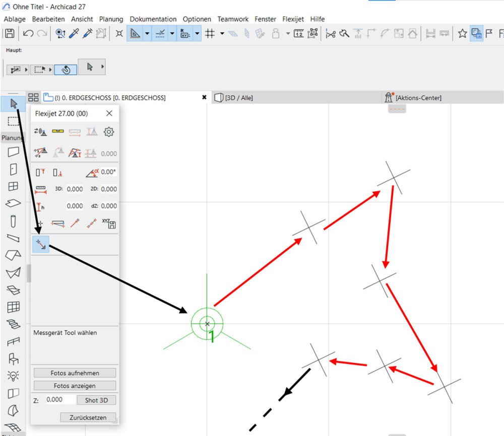Choose the Stair tool in the toolbox
The width and height of the screenshot is (504, 436).
14,324
